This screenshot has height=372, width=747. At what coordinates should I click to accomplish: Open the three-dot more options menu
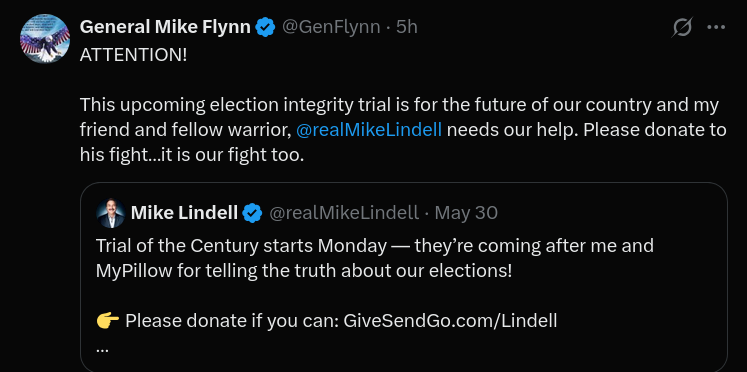(716, 28)
